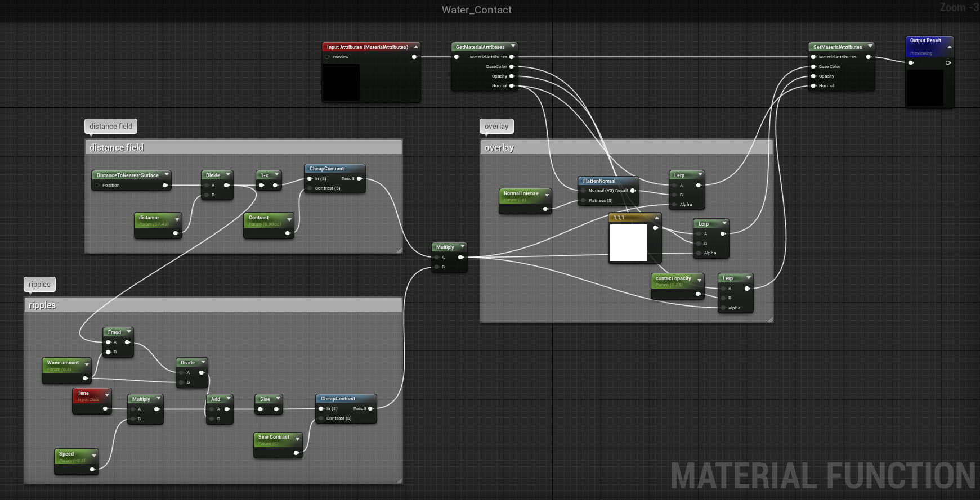Screen dimensions: 980x500
Task: Click the Opacity input pin on SetMaterialAttributes
Action: (813, 76)
